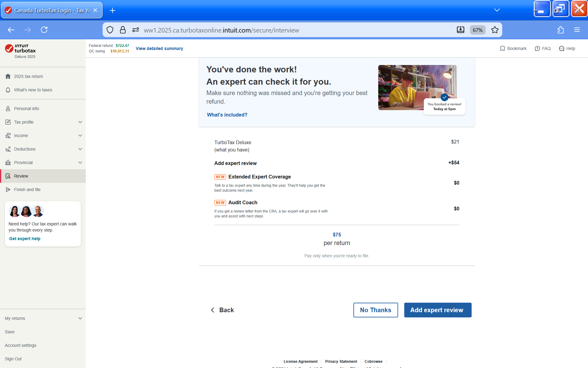
Task: Click the 67% zoom level indicator
Action: [x=477, y=30]
